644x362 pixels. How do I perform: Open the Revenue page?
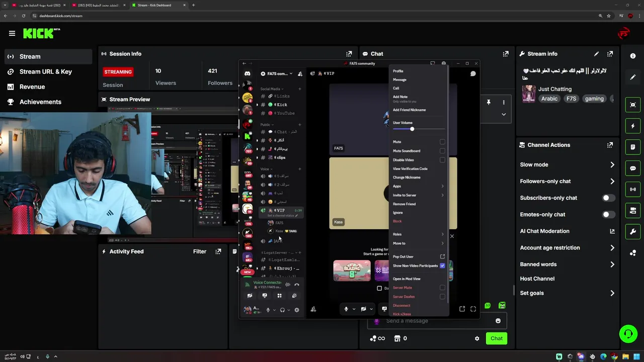pos(32,86)
